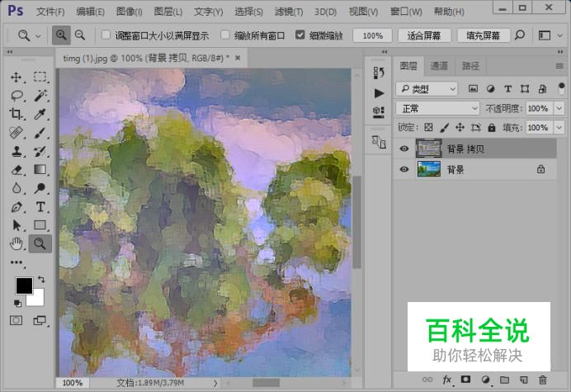Viewport: 571px width, 392px height.
Task: Open the tool preset picker arrow
Action: (38, 35)
